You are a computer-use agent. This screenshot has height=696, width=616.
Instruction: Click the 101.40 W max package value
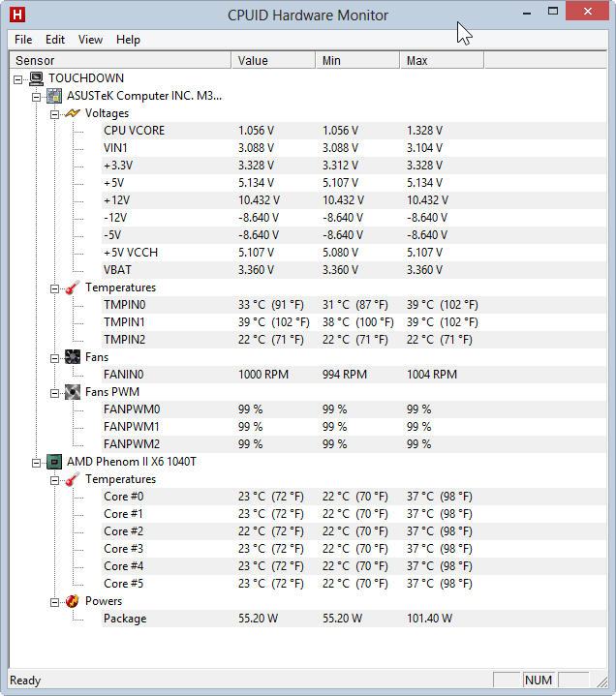point(429,619)
